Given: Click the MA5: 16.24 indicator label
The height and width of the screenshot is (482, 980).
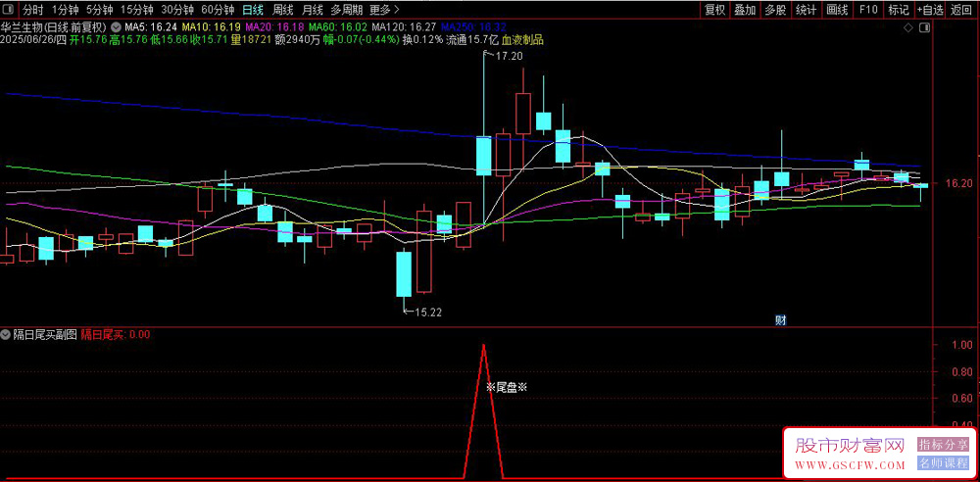Looking at the screenshot, I should point(151,27).
